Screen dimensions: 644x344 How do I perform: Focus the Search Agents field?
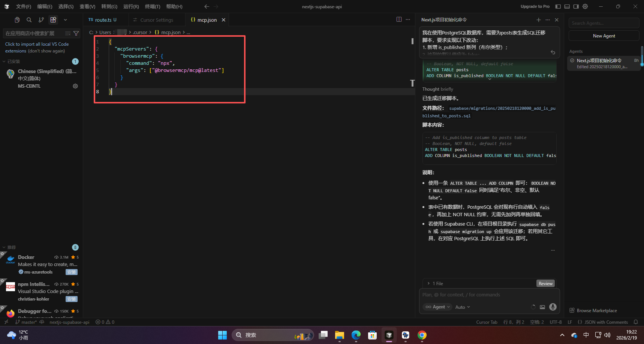click(604, 23)
